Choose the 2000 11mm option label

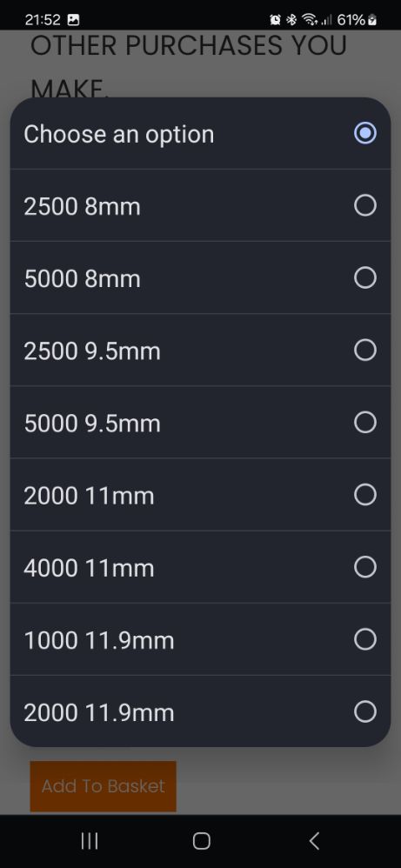[x=90, y=496]
